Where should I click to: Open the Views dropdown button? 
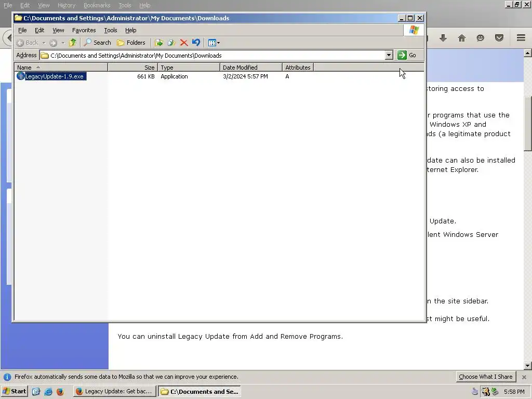point(214,43)
